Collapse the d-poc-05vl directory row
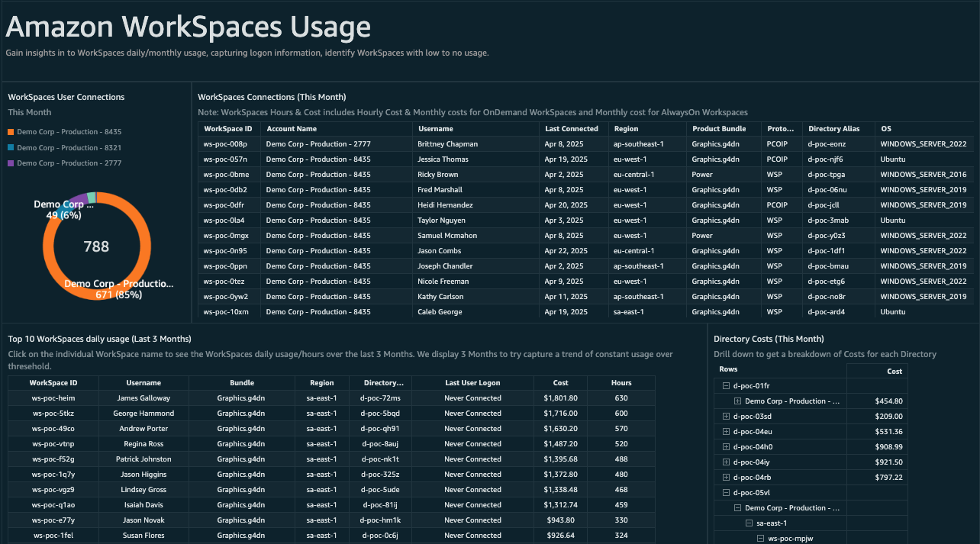This screenshot has height=544, width=980. 726,493
